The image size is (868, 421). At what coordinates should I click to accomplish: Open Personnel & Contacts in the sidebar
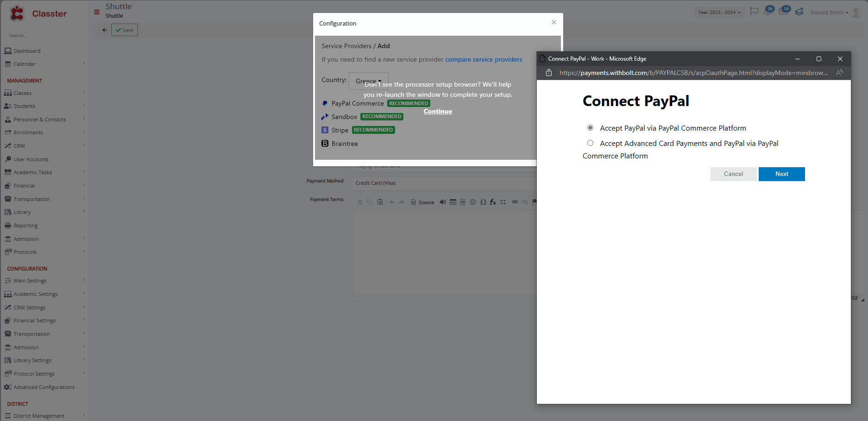click(x=40, y=119)
